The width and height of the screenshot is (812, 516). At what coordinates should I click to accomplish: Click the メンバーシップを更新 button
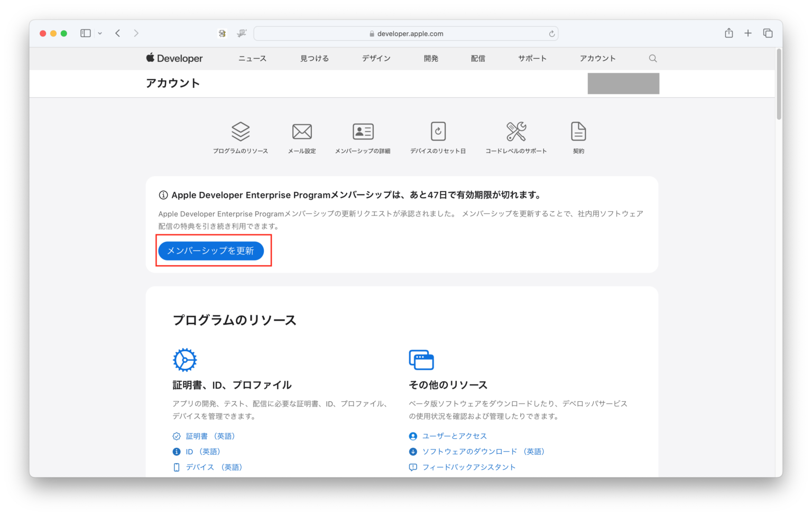coord(211,250)
